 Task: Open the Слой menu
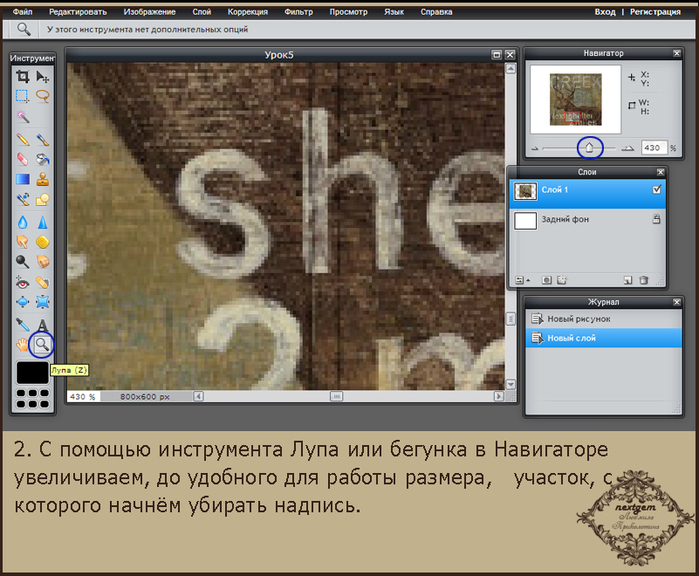(x=201, y=12)
